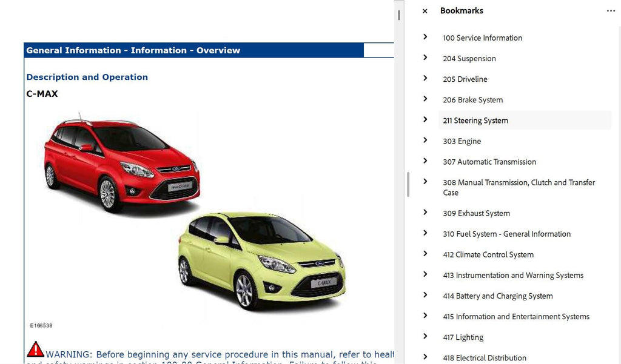Jump to the 205 Driveline bookmark
621x364 pixels.
465,79
